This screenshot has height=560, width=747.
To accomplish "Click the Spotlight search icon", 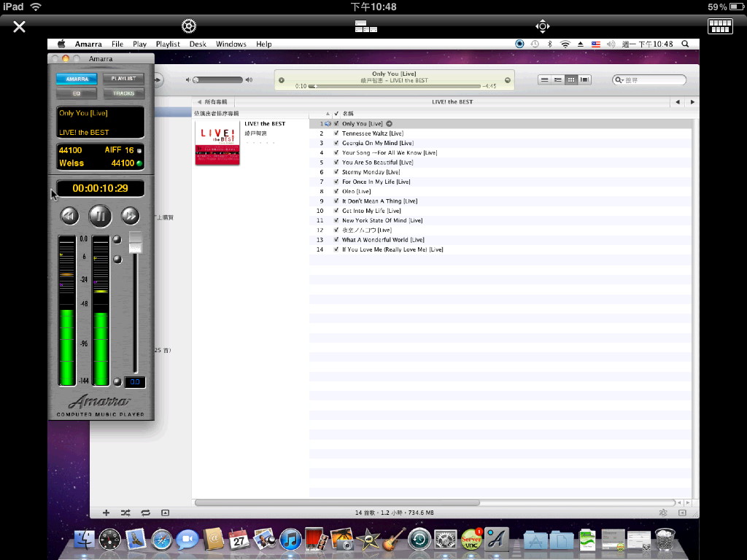I will pos(685,44).
